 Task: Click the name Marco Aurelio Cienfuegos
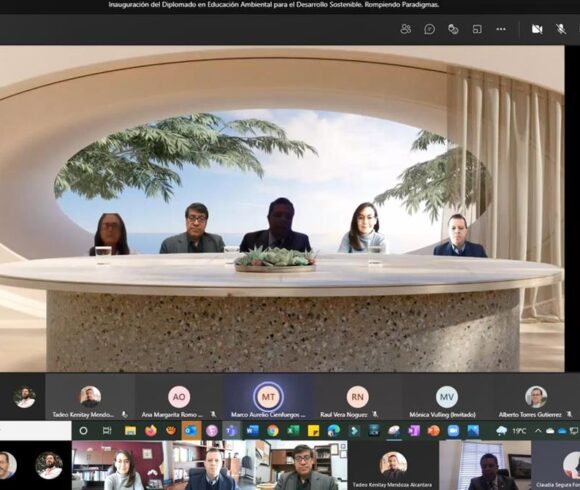268,415
